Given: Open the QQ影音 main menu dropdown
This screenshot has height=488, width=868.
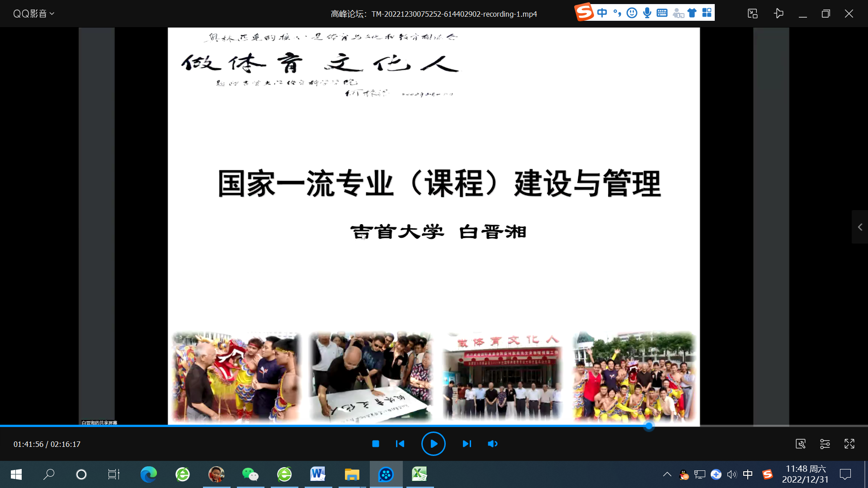Looking at the screenshot, I should [x=33, y=14].
